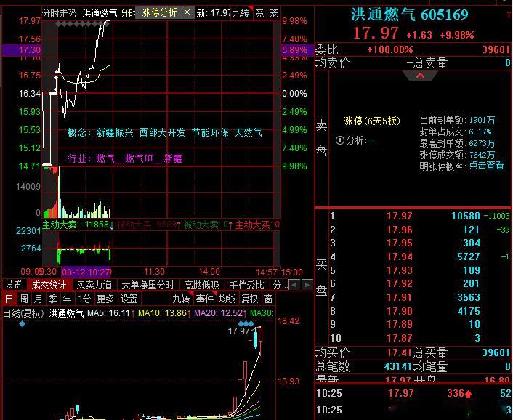Toggle 均线 display in K-line toolbar

point(227,299)
